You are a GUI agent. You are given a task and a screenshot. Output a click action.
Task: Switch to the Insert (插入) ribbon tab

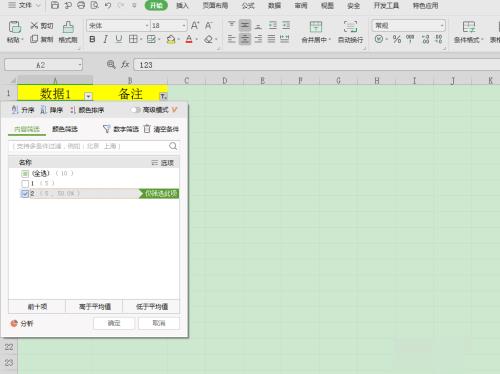pos(182,5)
